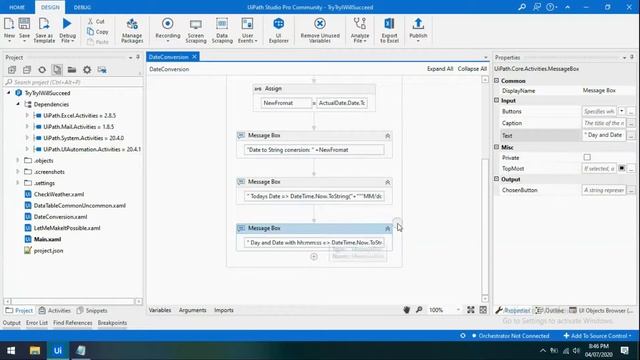Launch UI Explorer
Screen dimensions: 640x360
[279, 30]
